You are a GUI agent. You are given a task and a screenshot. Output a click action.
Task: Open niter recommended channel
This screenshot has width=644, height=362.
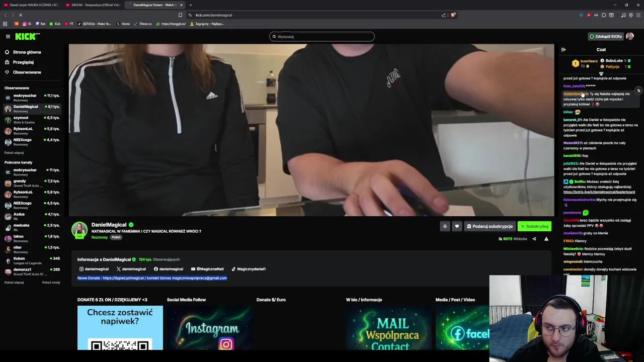(x=32, y=249)
